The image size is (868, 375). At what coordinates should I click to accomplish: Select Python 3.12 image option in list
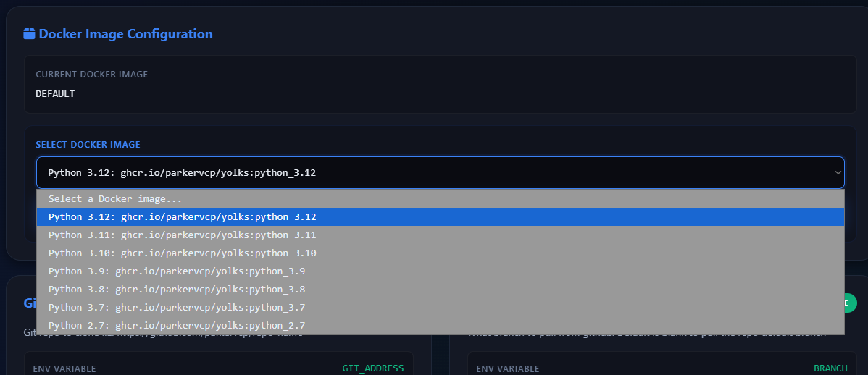[x=440, y=216]
